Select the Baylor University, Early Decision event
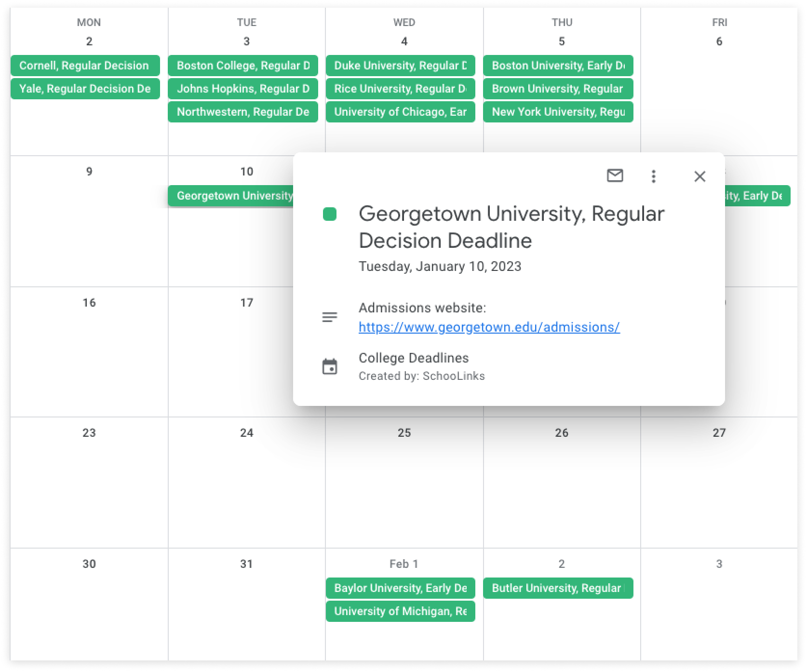The image size is (807, 672). tap(400, 588)
